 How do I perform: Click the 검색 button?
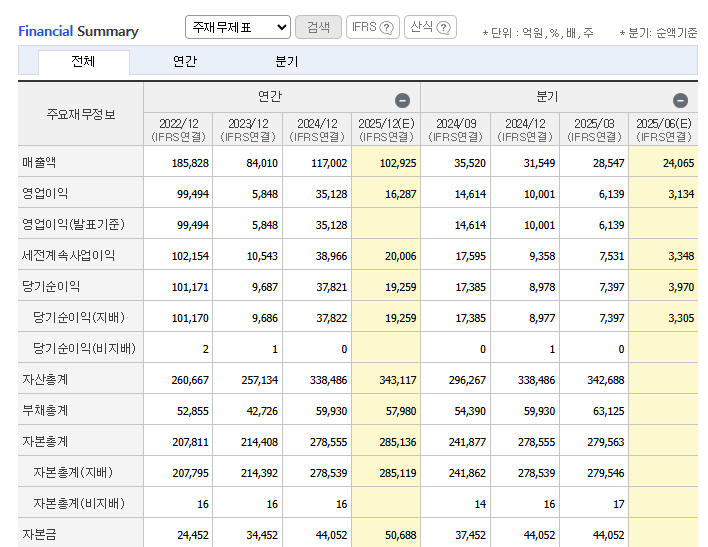point(318,27)
